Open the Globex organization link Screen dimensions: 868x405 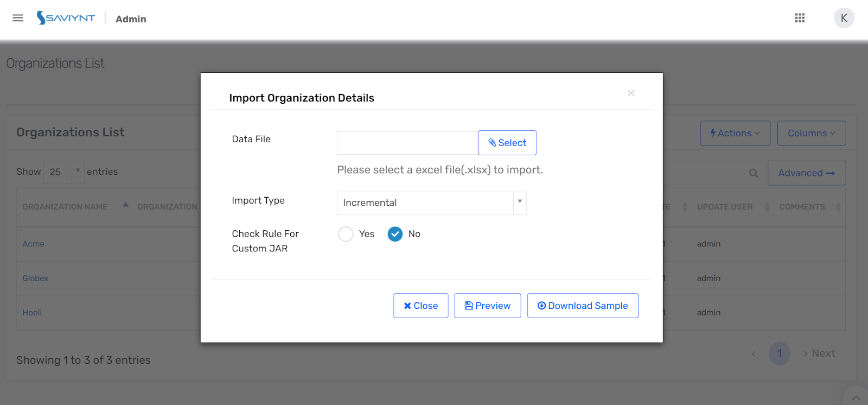tap(35, 278)
